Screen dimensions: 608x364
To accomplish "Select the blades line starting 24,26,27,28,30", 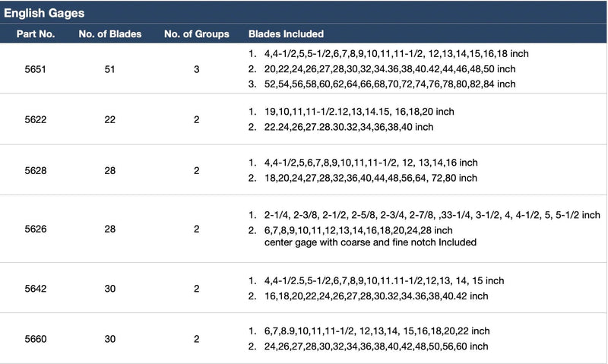I will tap(376, 347).
